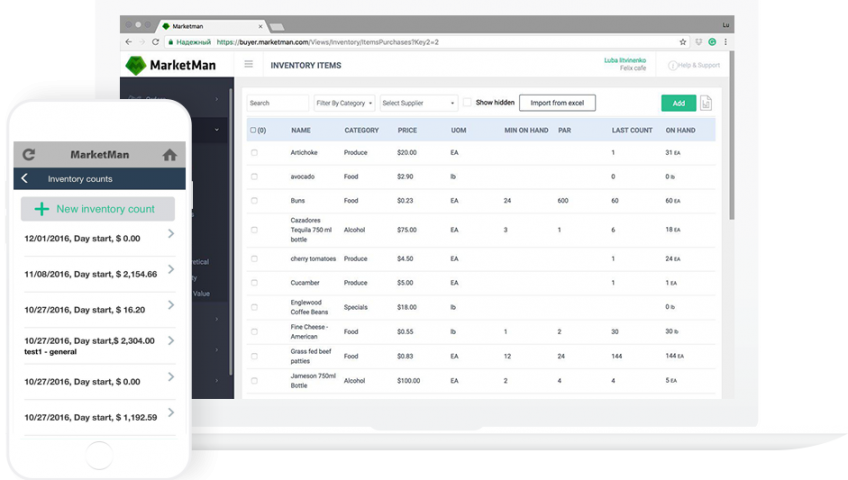Tap the refresh icon in the phone app header
This screenshot has width=848, height=480.
coord(29,155)
